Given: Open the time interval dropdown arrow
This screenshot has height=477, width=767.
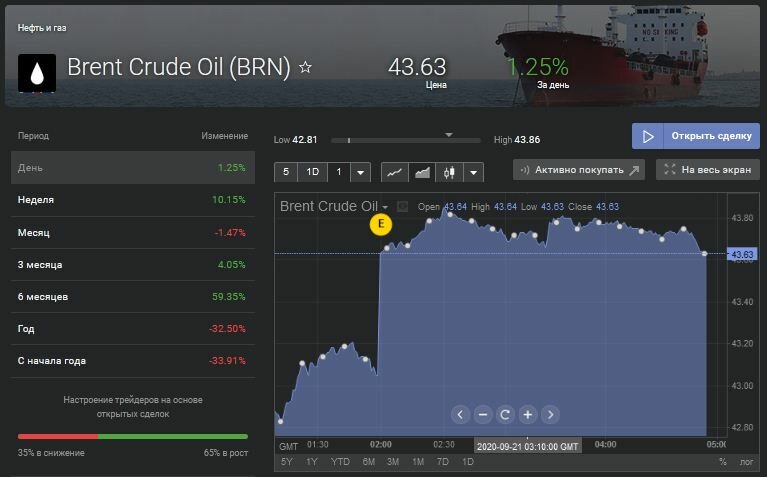Looking at the screenshot, I should pyautogui.click(x=361, y=172).
